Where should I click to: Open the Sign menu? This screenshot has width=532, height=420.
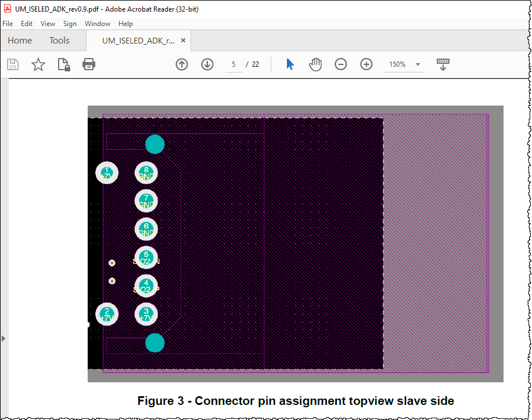[70, 24]
